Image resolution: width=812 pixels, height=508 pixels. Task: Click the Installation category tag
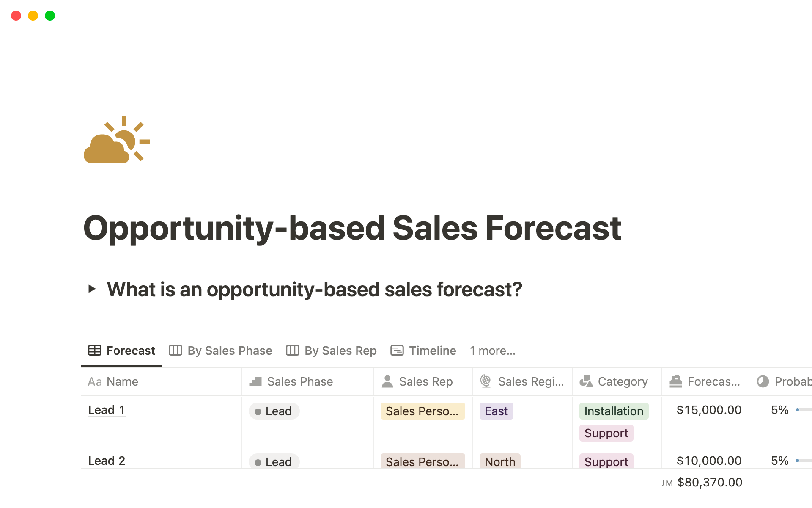613,411
